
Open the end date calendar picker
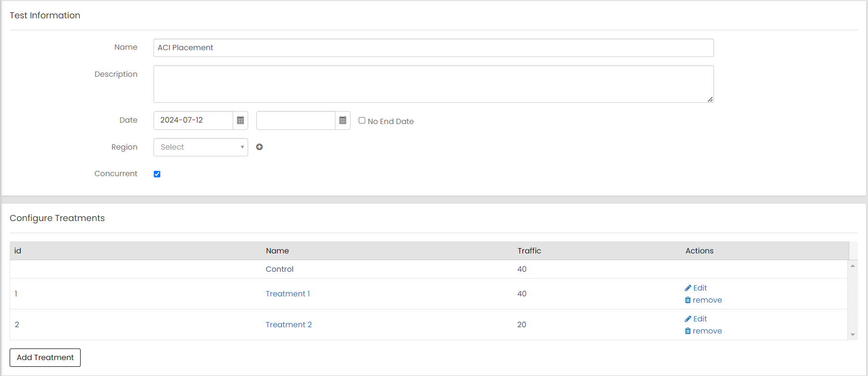pos(343,120)
